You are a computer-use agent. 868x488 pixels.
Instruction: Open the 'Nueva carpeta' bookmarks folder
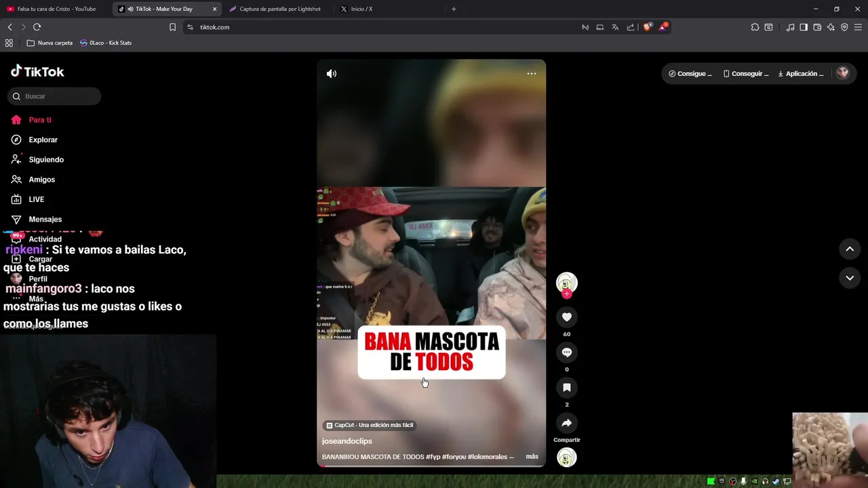tap(50, 43)
